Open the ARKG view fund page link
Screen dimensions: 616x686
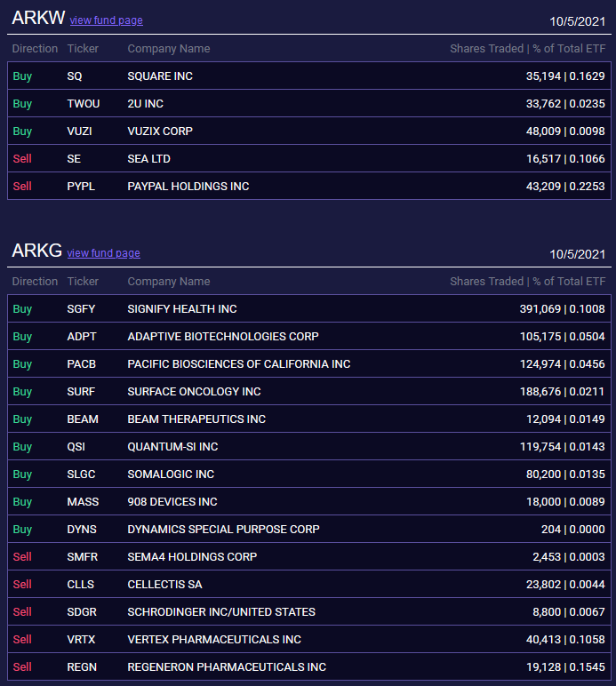click(104, 253)
